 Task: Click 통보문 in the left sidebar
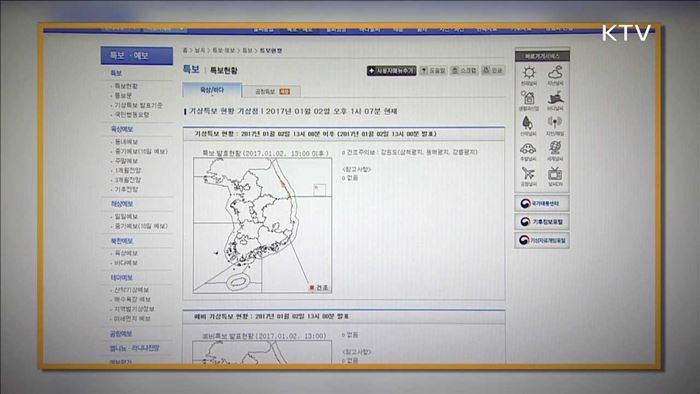[123, 95]
